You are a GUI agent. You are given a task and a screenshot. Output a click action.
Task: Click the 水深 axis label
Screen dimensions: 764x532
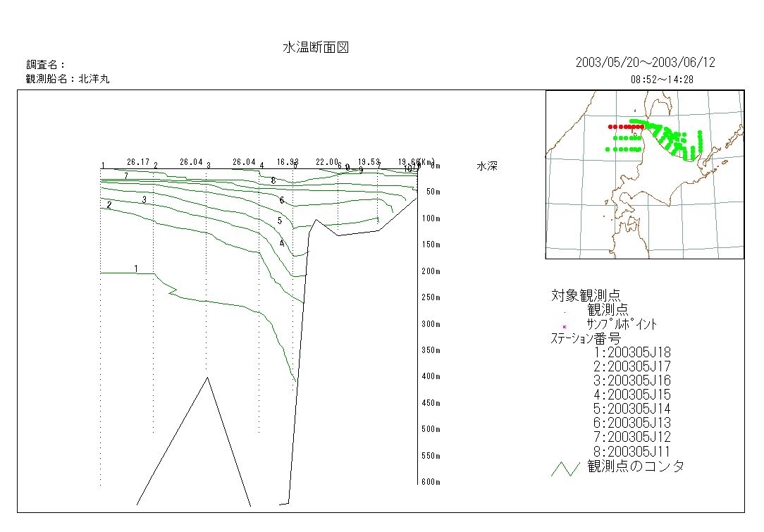tap(488, 167)
